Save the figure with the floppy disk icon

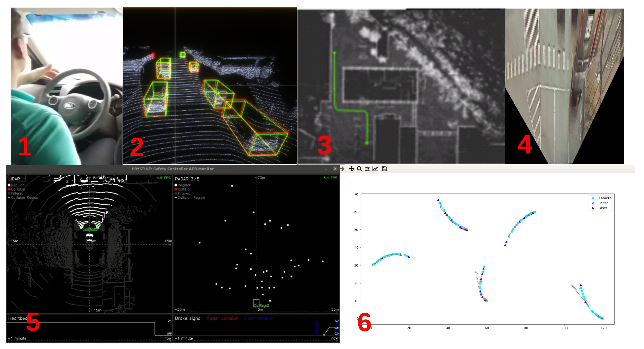pos(385,169)
